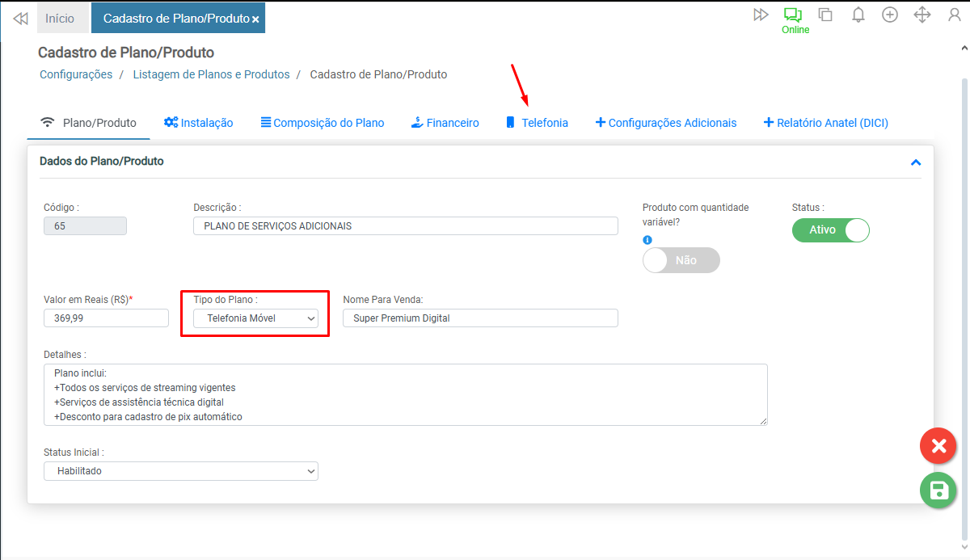
Task: Collapse the Dados do Plano/Produto panel
Action: pyautogui.click(x=916, y=162)
